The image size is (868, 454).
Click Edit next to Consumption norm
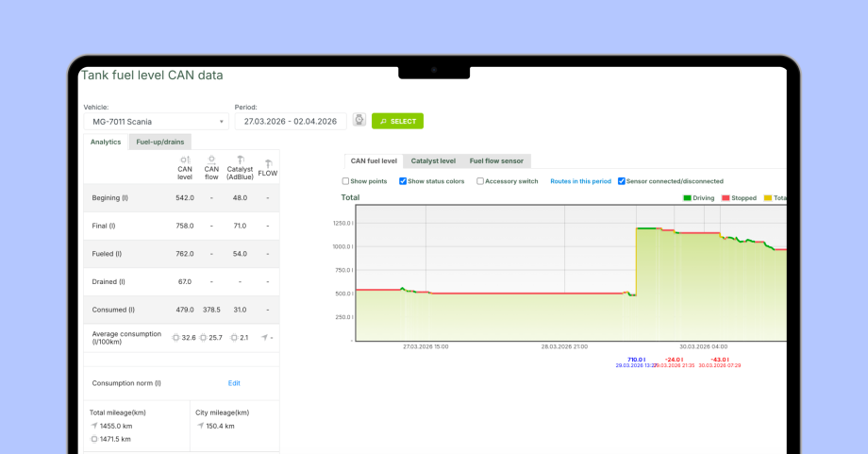(x=234, y=383)
